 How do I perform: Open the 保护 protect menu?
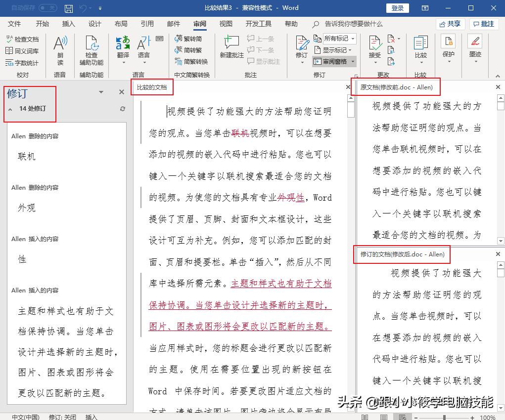click(x=448, y=49)
